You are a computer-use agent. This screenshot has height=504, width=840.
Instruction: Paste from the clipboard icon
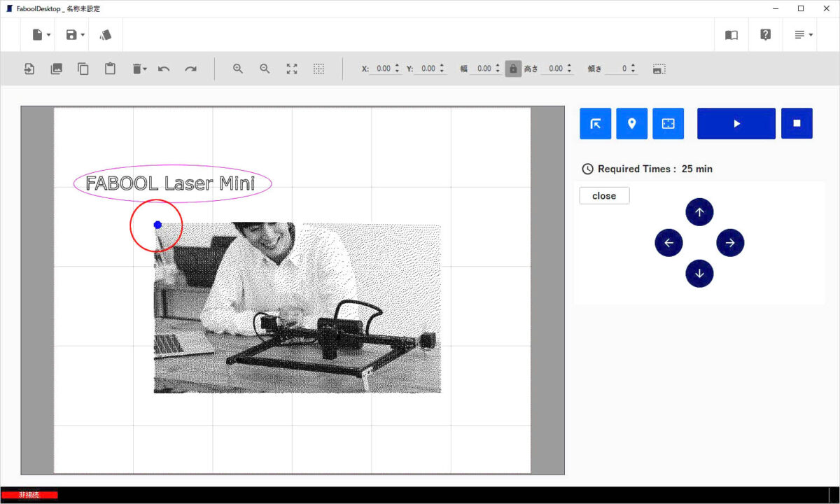[110, 69]
